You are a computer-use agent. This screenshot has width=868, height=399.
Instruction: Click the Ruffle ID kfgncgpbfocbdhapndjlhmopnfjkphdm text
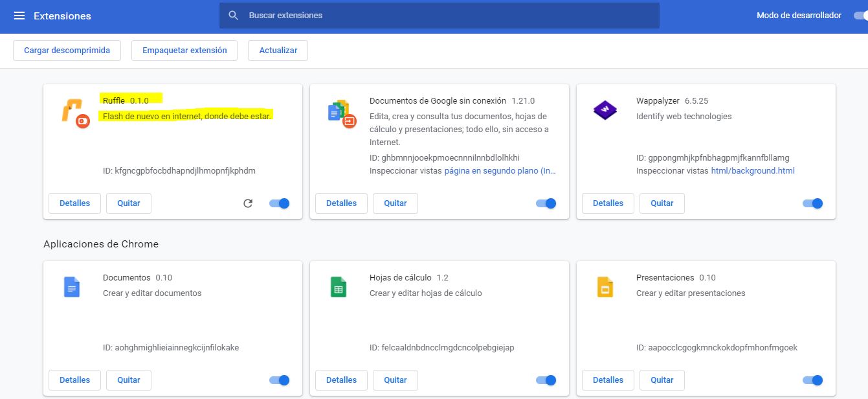pos(179,171)
